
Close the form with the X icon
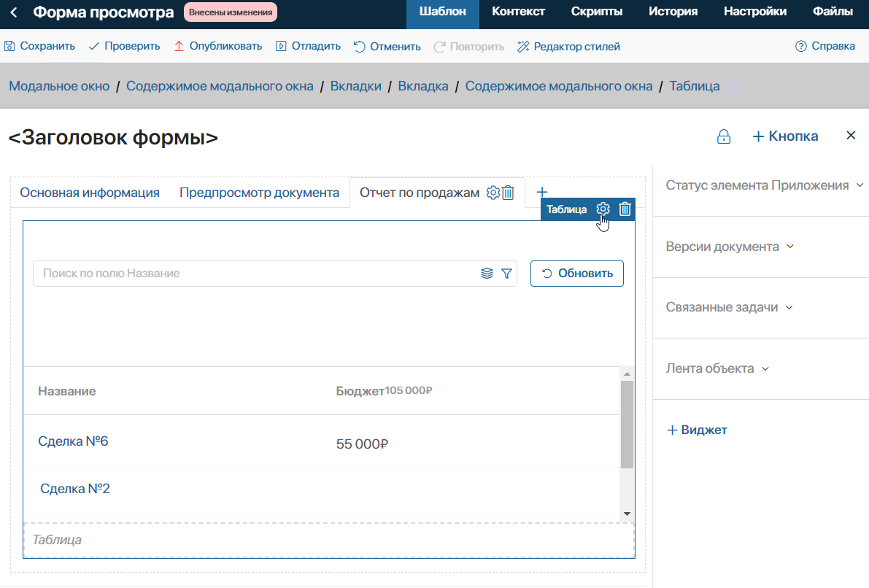[x=851, y=135]
